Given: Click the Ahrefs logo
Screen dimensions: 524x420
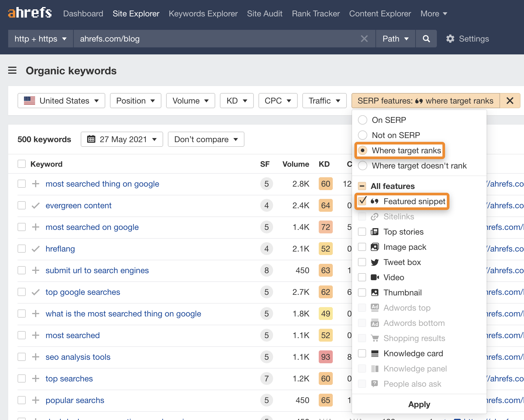Looking at the screenshot, I should click(30, 13).
